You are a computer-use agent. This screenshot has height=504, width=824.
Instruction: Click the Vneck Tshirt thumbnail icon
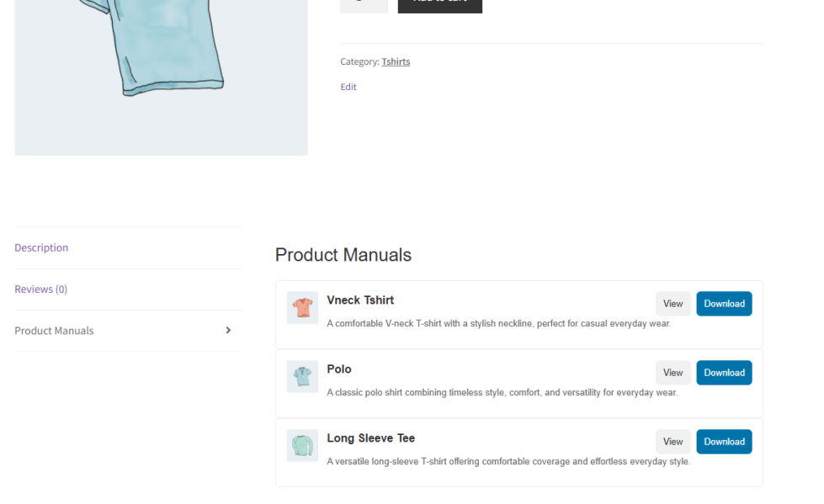click(302, 307)
